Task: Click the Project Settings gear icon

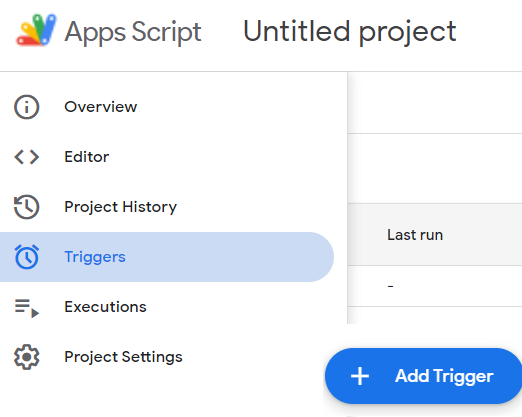Action: pyautogui.click(x=27, y=357)
